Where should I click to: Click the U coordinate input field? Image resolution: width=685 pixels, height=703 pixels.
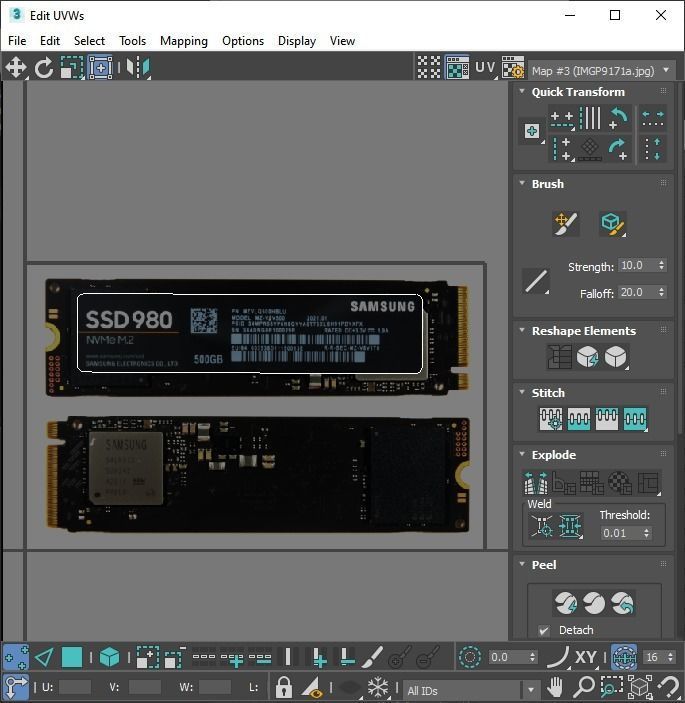click(x=74, y=687)
